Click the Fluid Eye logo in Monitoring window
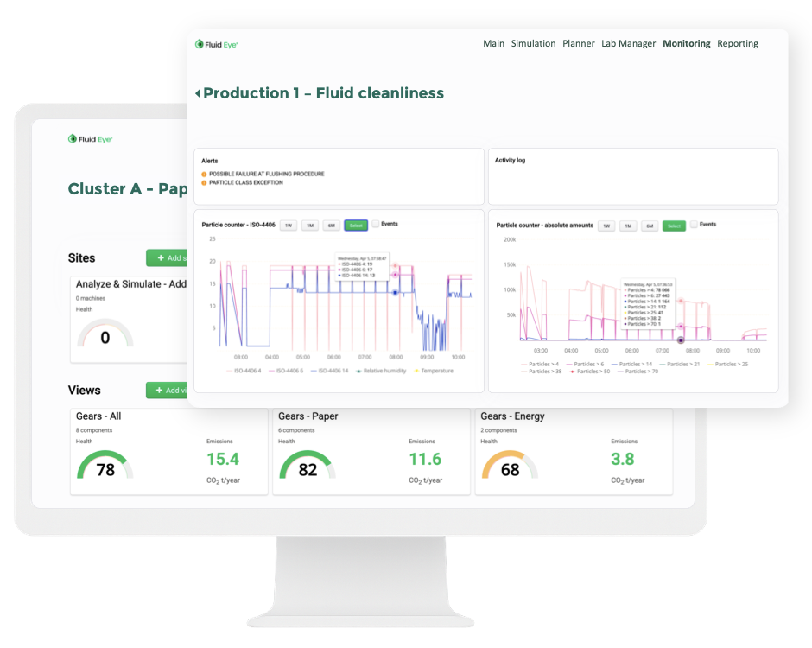This screenshot has width=812, height=648. 216,45
